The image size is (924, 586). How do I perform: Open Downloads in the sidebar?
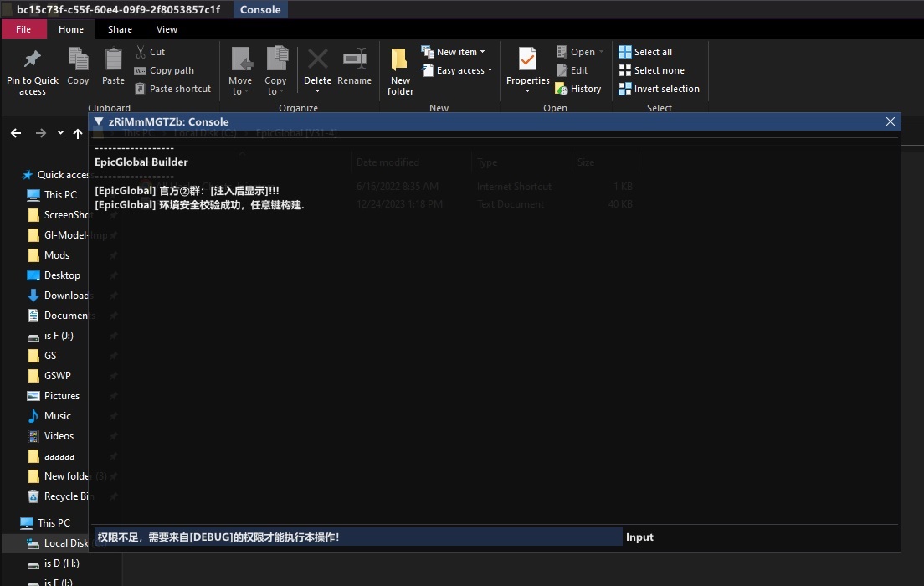[61, 296]
